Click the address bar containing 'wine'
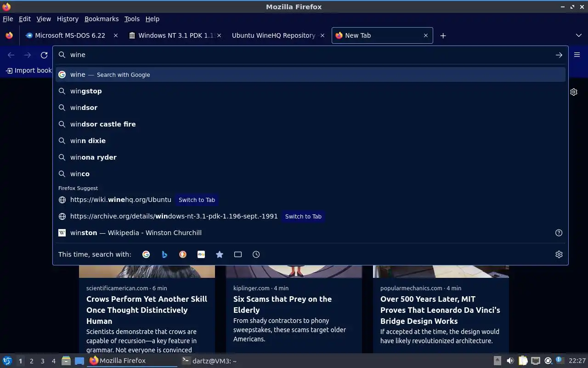This screenshot has width=588, height=368. click(x=310, y=55)
